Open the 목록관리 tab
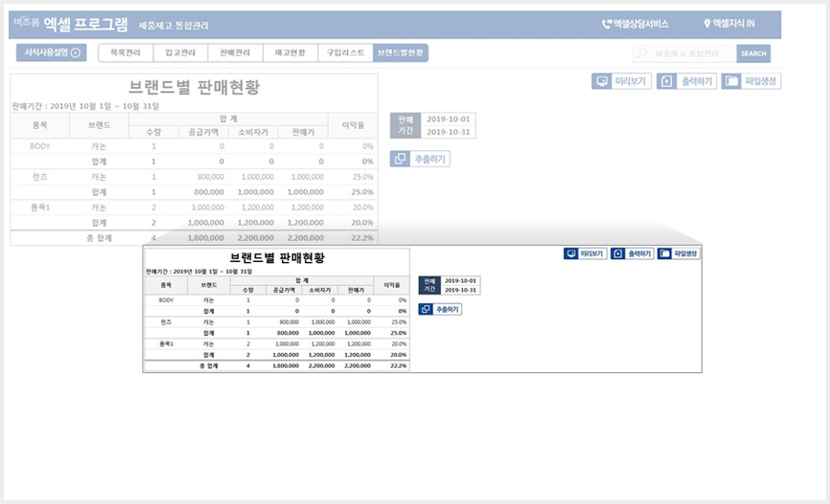Screen dimensions: 830x504 [125, 53]
